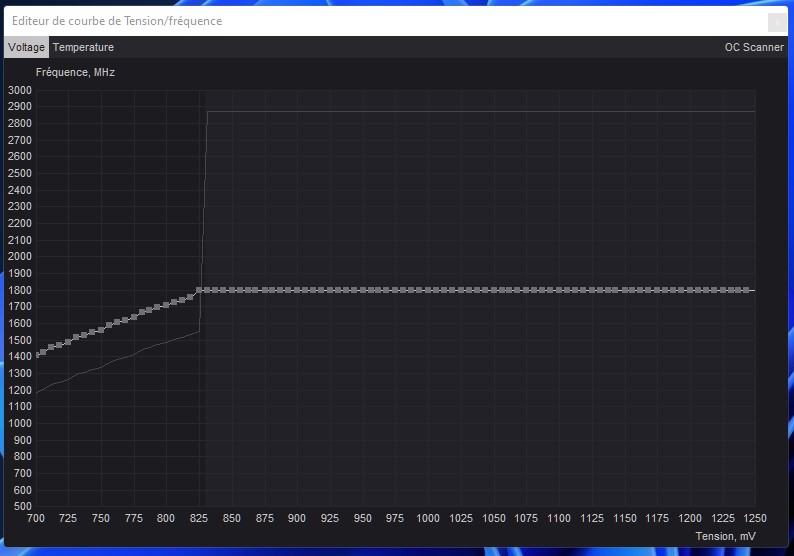Click the 'Tension, mV' axis label
The image size is (794, 556).
pyautogui.click(x=725, y=536)
